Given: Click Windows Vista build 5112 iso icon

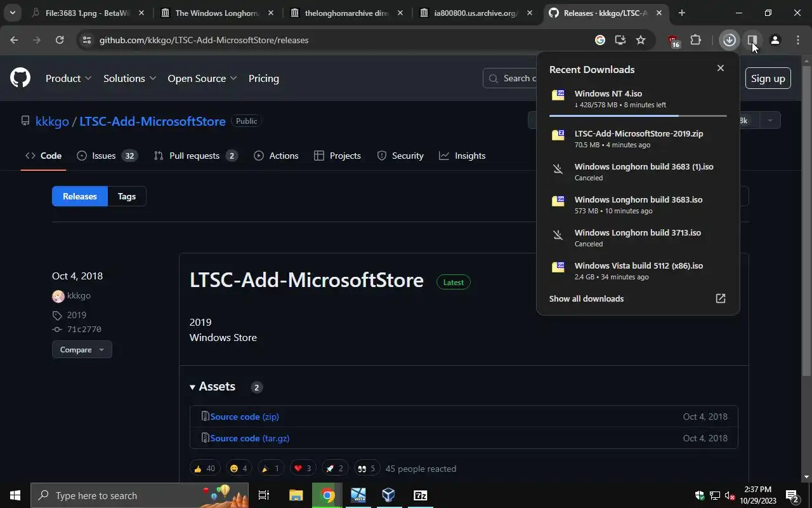Looking at the screenshot, I should click(x=558, y=267).
